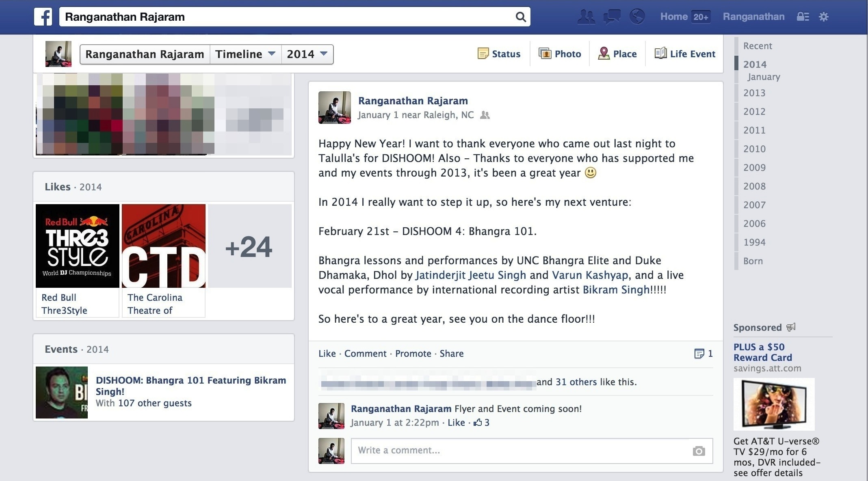
Task: Like the New Year post
Action: [x=327, y=354]
